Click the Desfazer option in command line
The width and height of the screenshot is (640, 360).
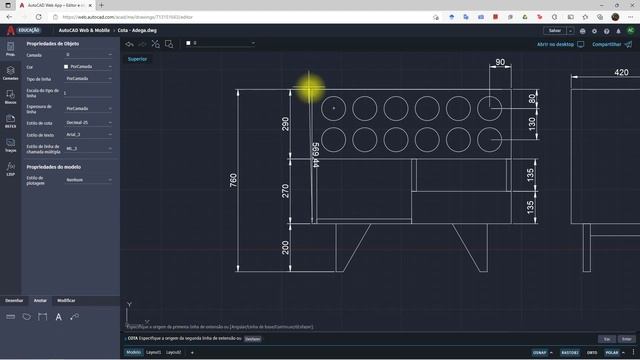tap(253, 339)
